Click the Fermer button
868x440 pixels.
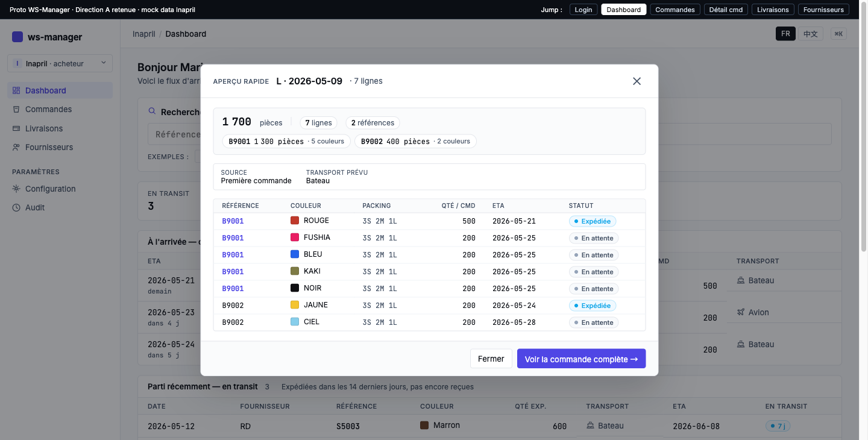click(x=491, y=359)
